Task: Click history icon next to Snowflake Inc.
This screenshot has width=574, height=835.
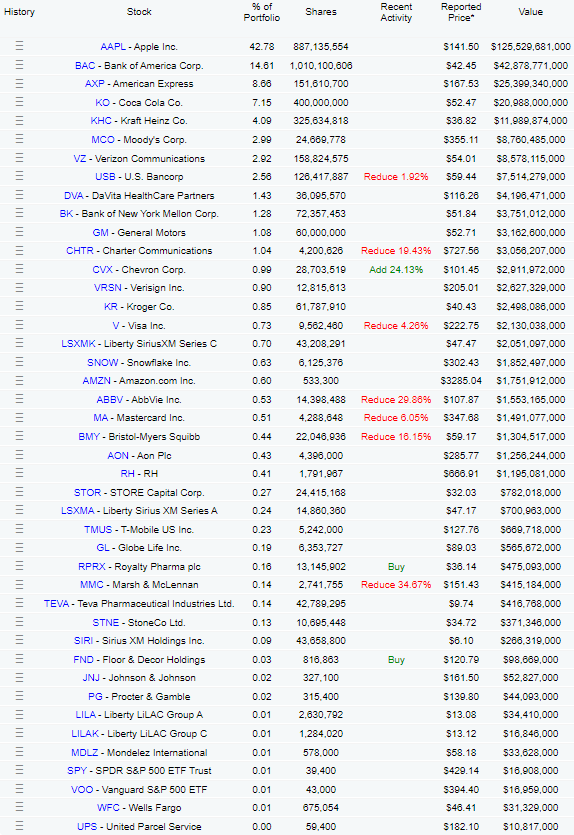Action: tap(20, 362)
